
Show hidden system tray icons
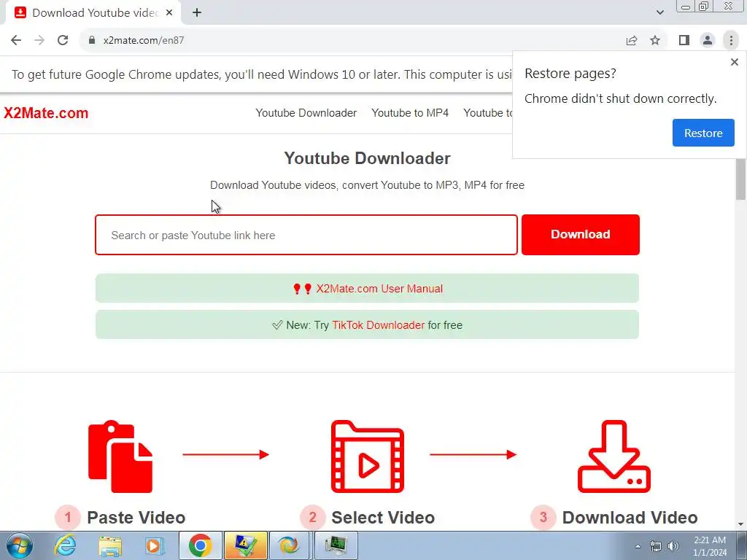638,546
